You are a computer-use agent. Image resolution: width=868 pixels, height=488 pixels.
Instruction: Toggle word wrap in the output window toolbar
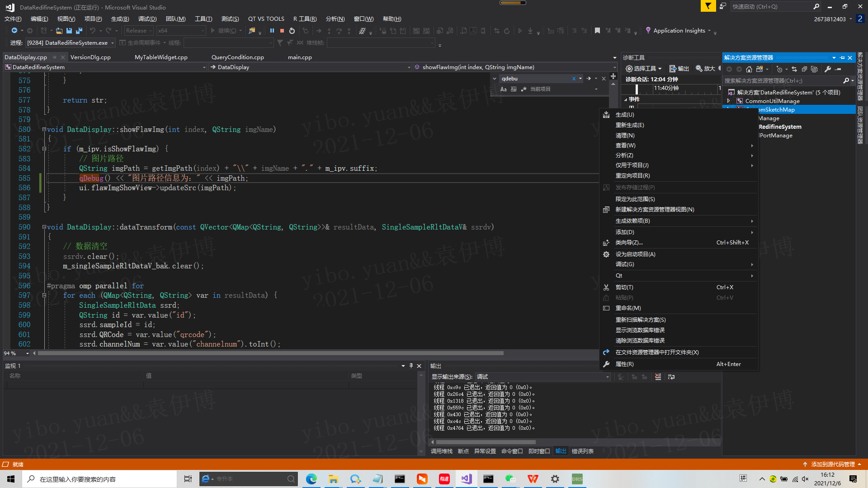pyautogui.click(x=671, y=377)
